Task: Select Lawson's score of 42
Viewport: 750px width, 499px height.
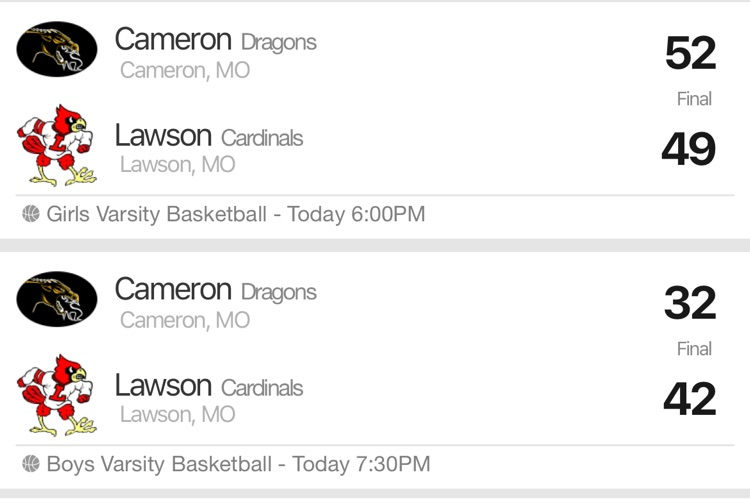Action: [x=689, y=399]
